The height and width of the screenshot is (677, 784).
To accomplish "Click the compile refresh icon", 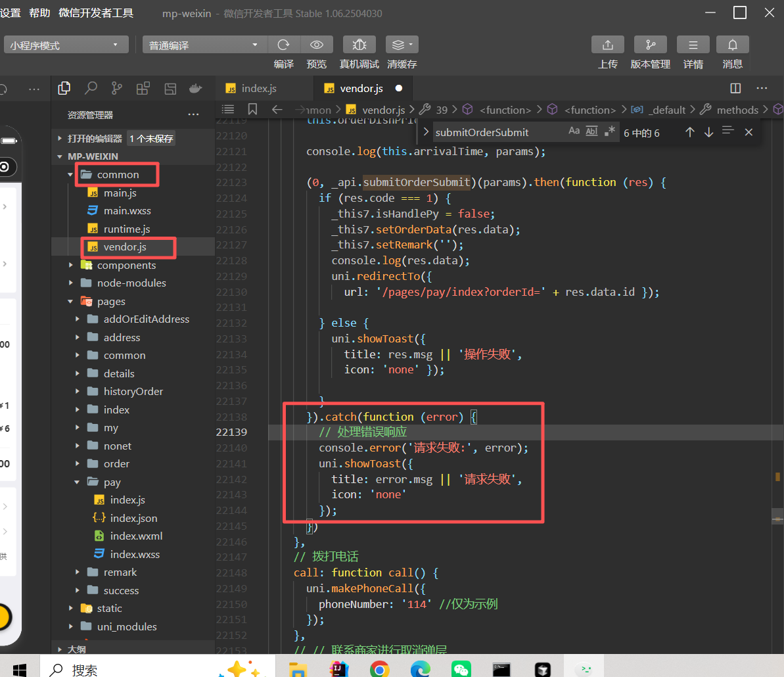I will tap(283, 45).
